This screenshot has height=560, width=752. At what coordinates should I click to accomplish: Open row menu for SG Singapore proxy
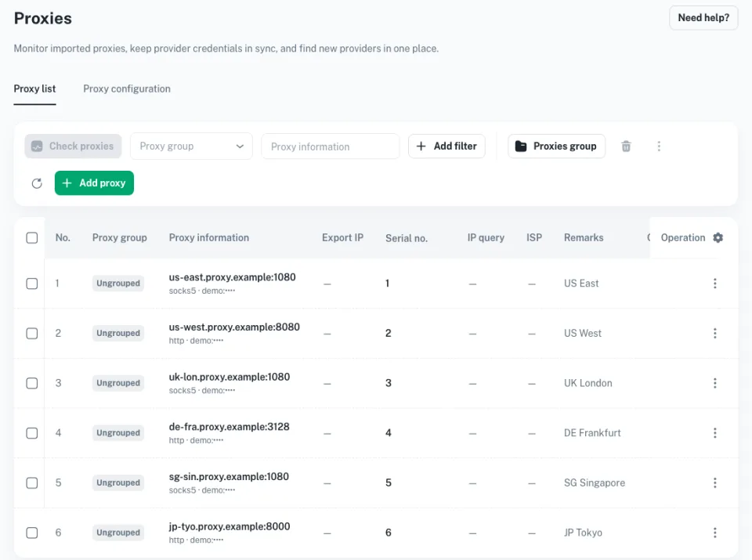point(715,482)
